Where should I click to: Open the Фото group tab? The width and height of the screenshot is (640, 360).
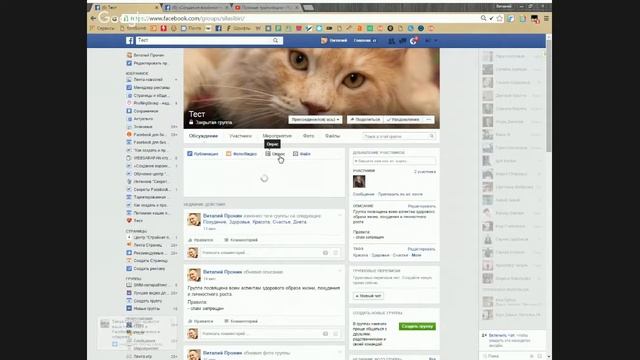click(309, 136)
